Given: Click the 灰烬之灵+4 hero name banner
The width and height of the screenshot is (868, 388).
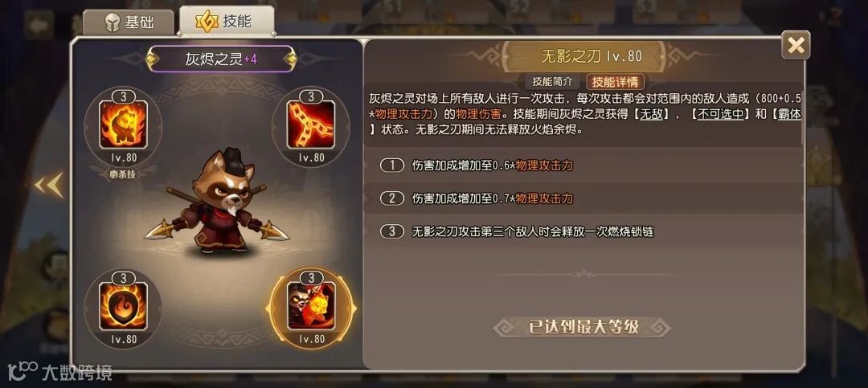Looking at the screenshot, I should [x=221, y=59].
